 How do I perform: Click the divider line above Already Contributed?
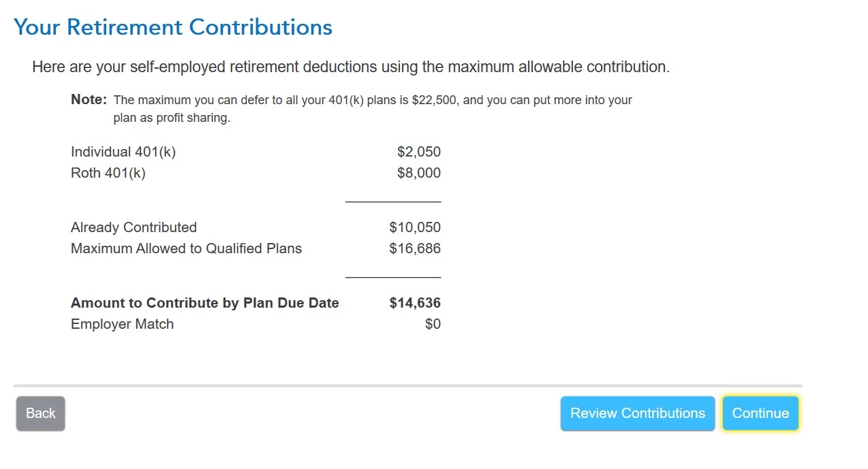tap(393, 201)
